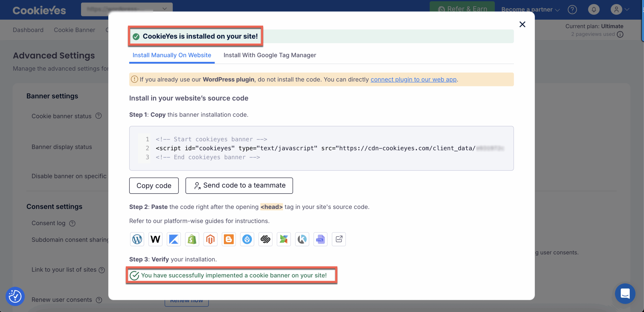Expand the Become a partner menu
The height and width of the screenshot is (312, 644).
530,10
